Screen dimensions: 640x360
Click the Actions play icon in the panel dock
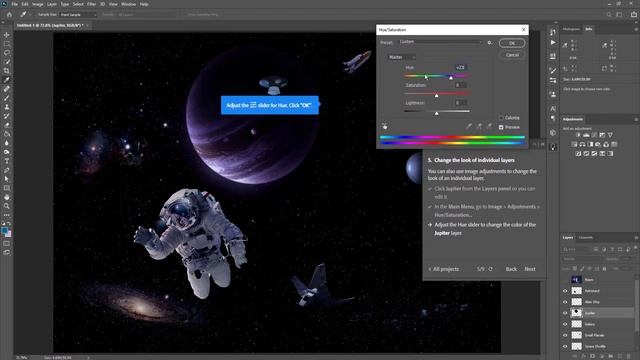553,42
